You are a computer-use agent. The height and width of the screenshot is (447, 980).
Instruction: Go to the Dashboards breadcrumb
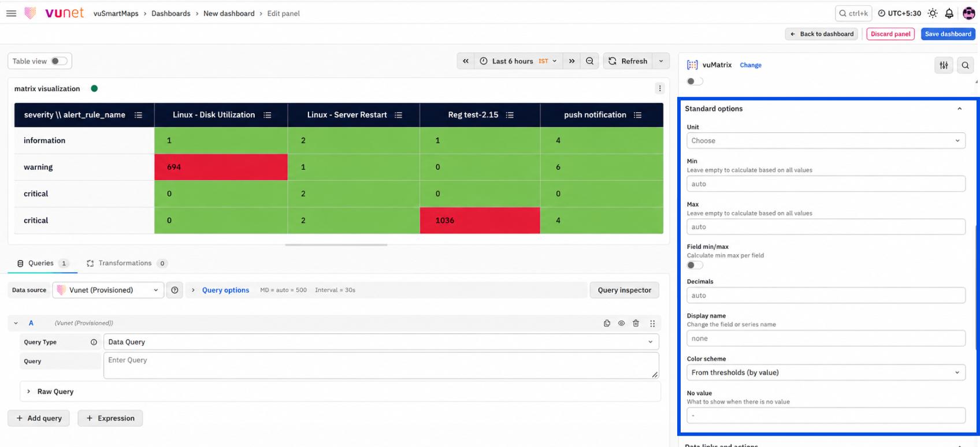170,13
